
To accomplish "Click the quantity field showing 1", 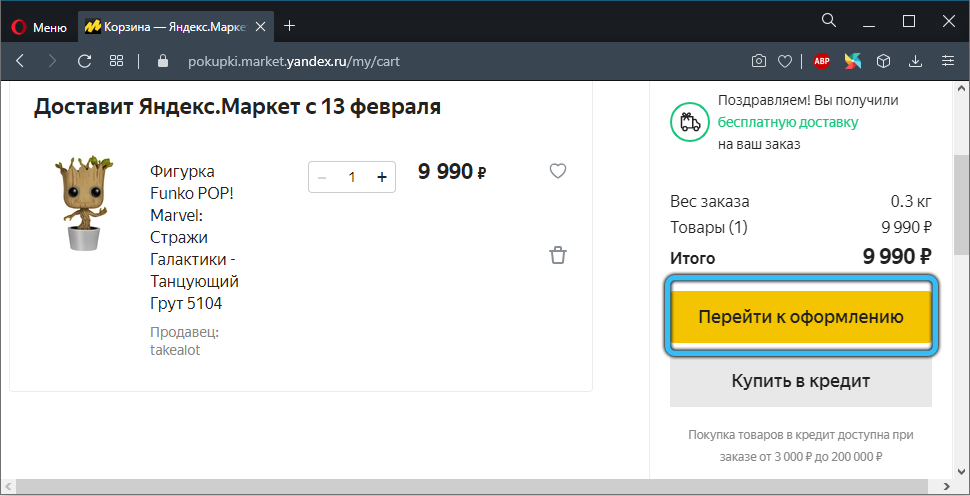I will point(352,177).
